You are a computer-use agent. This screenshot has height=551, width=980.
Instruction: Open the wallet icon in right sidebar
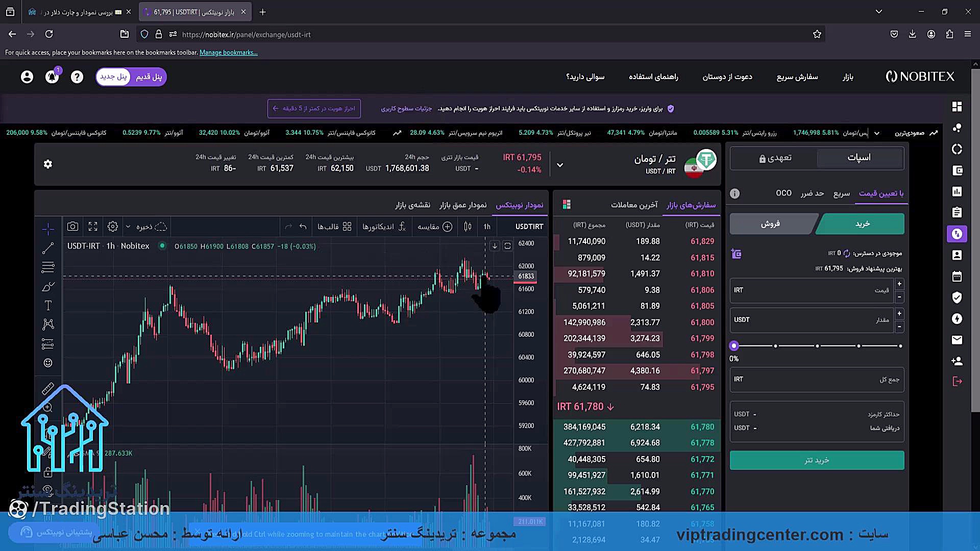957,170
